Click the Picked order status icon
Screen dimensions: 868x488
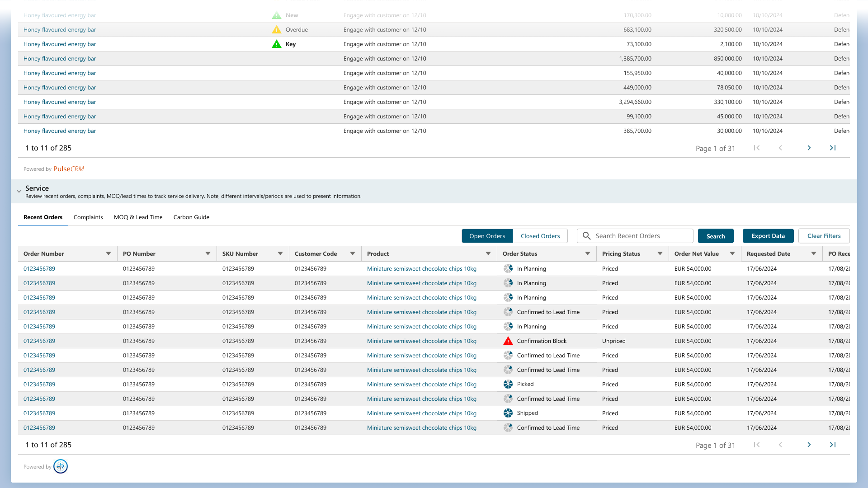508,384
